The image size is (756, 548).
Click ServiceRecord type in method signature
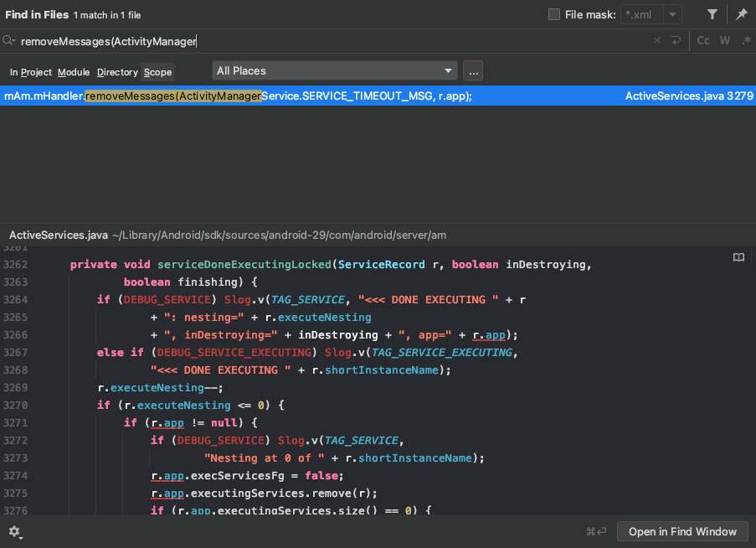coord(382,264)
